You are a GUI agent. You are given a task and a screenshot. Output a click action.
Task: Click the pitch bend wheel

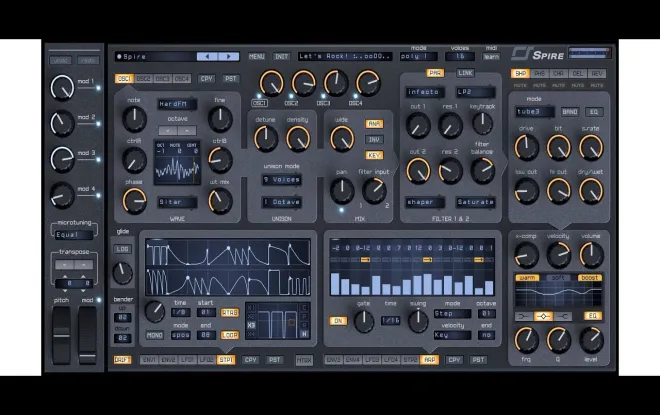[61, 335]
